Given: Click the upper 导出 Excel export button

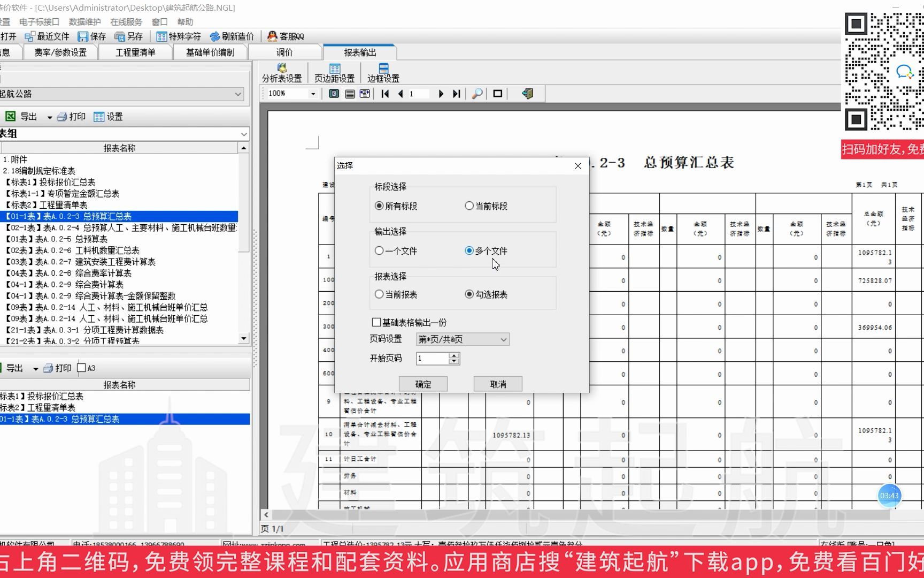Looking at the screenshot, I should [x=21, y=117].
